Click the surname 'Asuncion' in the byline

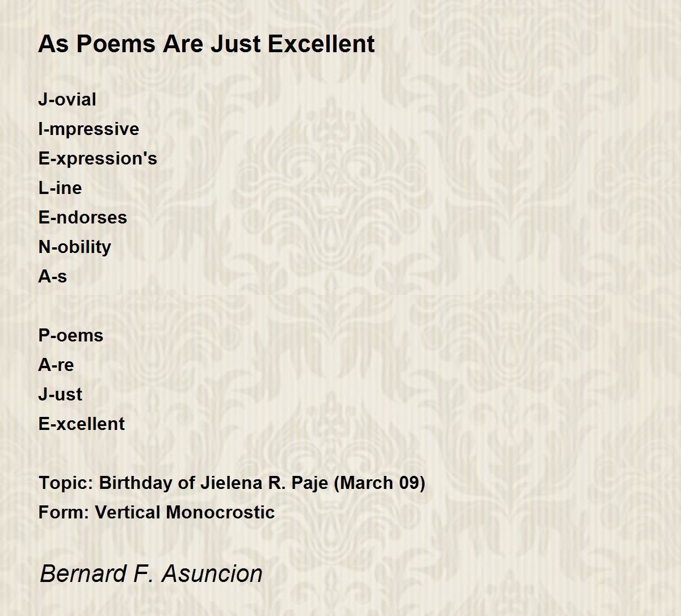213,573
